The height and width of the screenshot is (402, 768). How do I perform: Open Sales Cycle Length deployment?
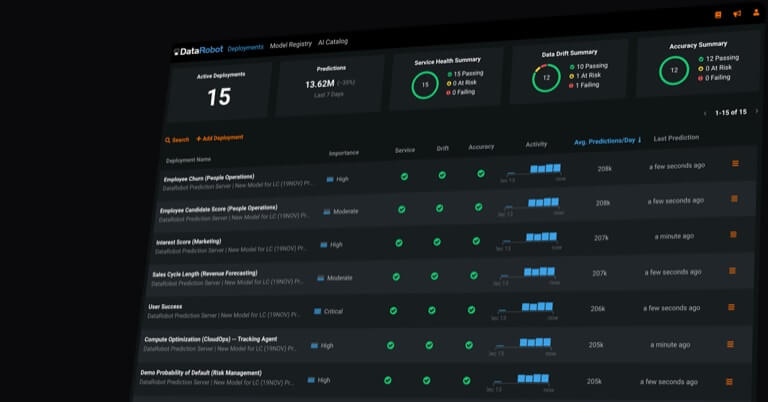click(205, 274)
